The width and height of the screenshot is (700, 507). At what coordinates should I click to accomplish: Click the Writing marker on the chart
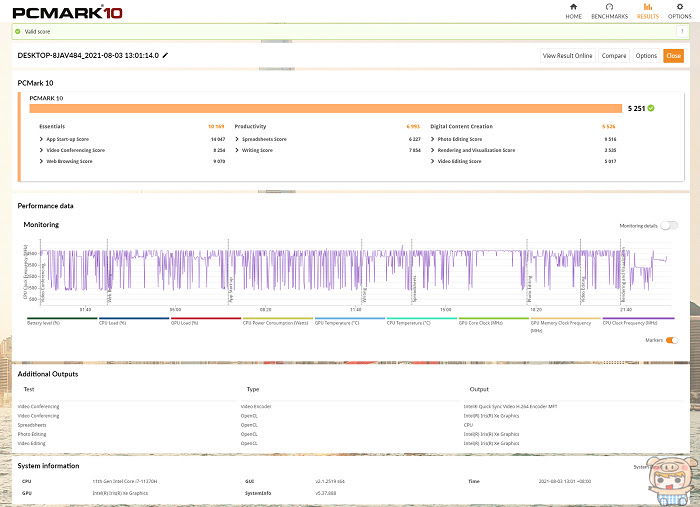tap(364, 295)
